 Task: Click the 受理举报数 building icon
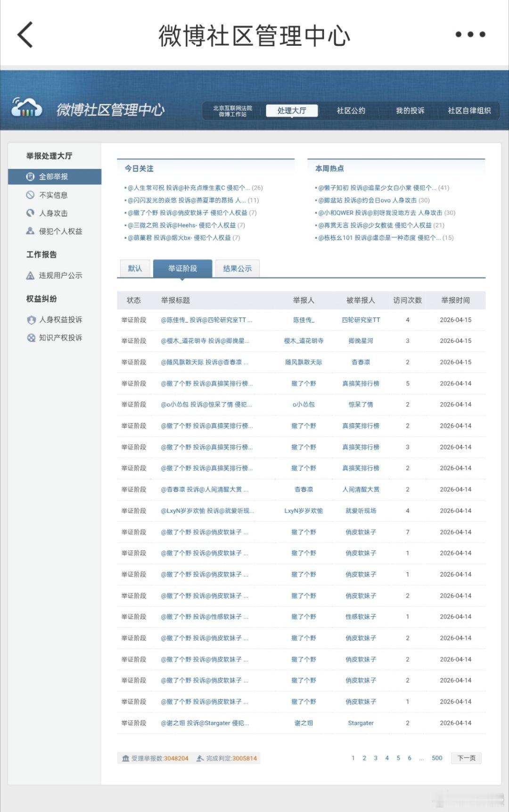pos(125,758)
